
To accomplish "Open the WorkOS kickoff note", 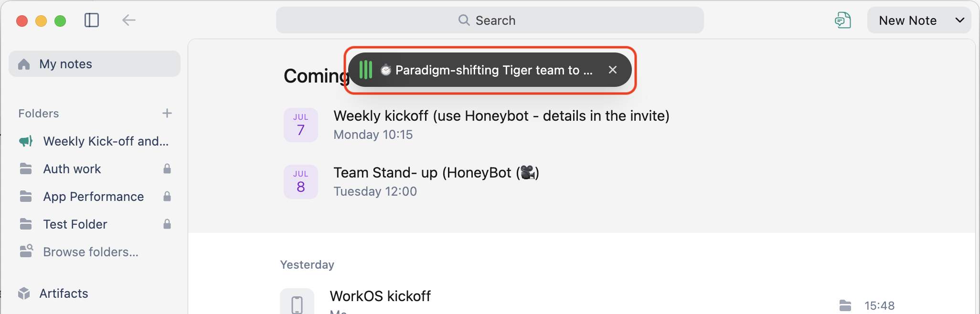I will (x=380, y=296).
